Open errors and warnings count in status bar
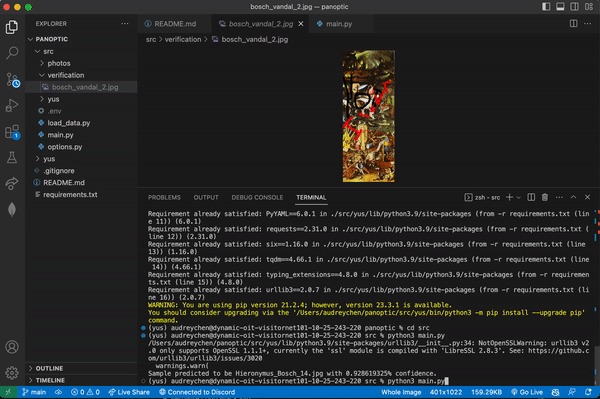 [85, 392]
